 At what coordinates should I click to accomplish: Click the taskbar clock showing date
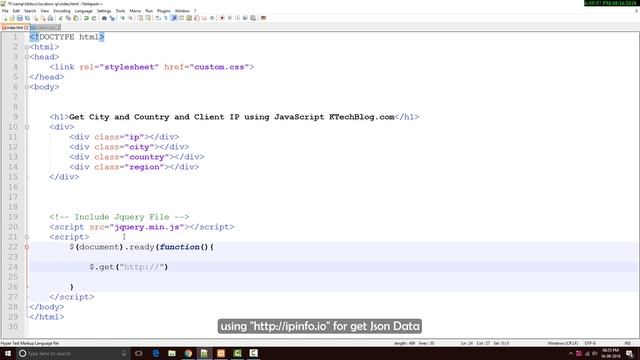[x=611, y=353]
